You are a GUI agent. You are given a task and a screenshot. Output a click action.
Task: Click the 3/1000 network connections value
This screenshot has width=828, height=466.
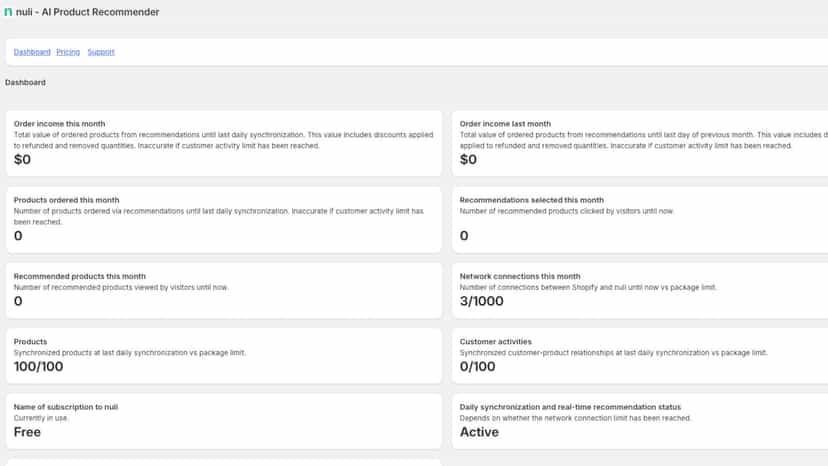[482, 301]
